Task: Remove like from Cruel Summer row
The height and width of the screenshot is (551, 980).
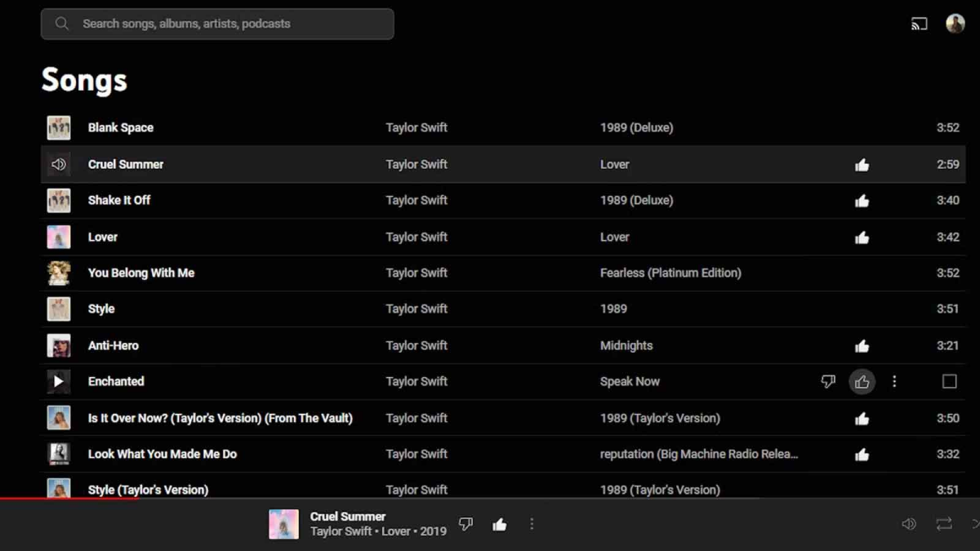Action: pyautogui.click(x=862, y=165)
